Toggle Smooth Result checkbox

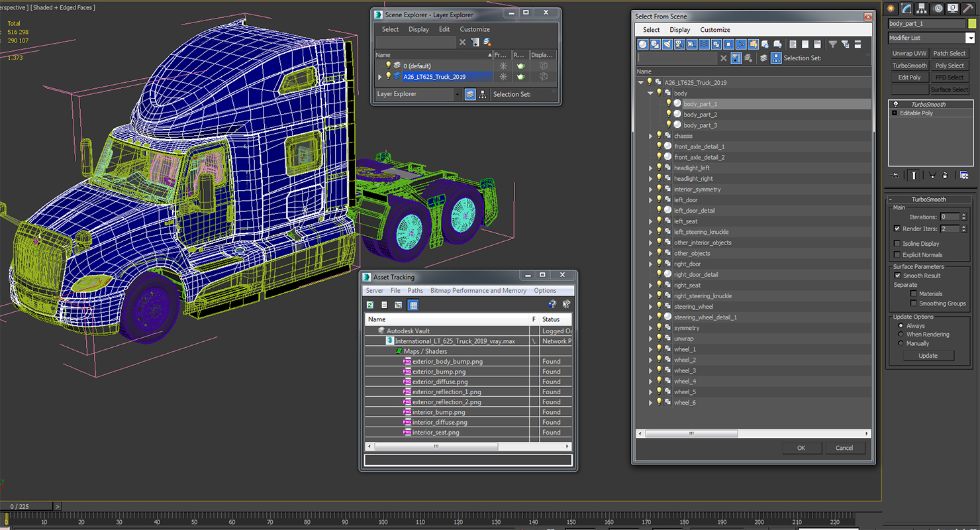(897, 275)
